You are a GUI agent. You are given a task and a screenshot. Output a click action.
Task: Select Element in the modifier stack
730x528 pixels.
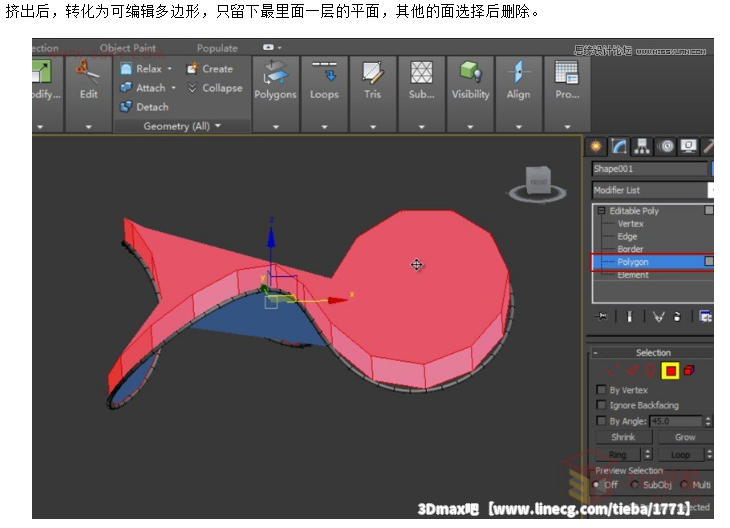[633, 275]
